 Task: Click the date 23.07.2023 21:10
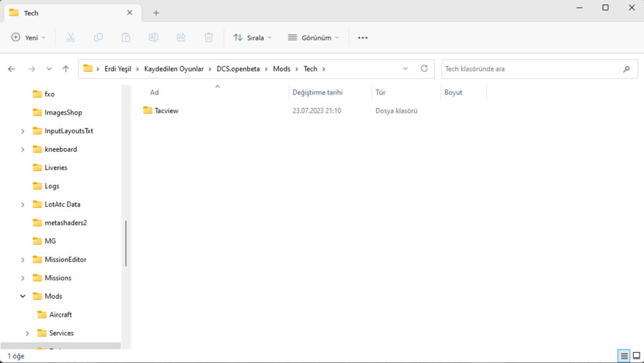coord(317,111)
